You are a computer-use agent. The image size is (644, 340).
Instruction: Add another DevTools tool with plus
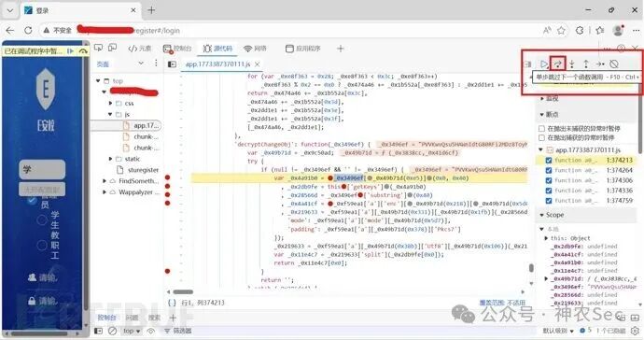tap(340, 49)
